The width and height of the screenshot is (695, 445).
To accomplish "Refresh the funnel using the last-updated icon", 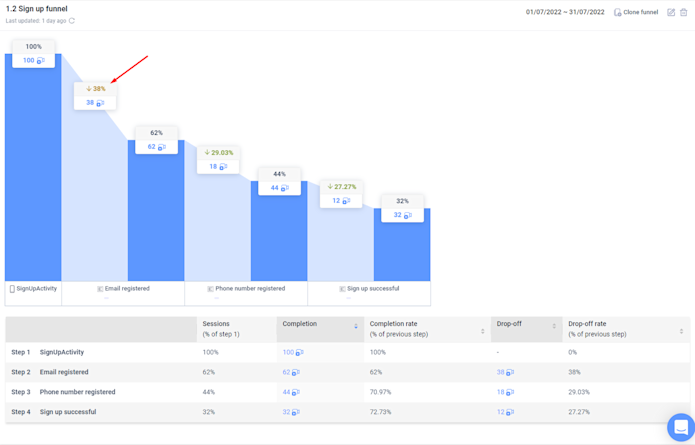I will coord(72,21).
